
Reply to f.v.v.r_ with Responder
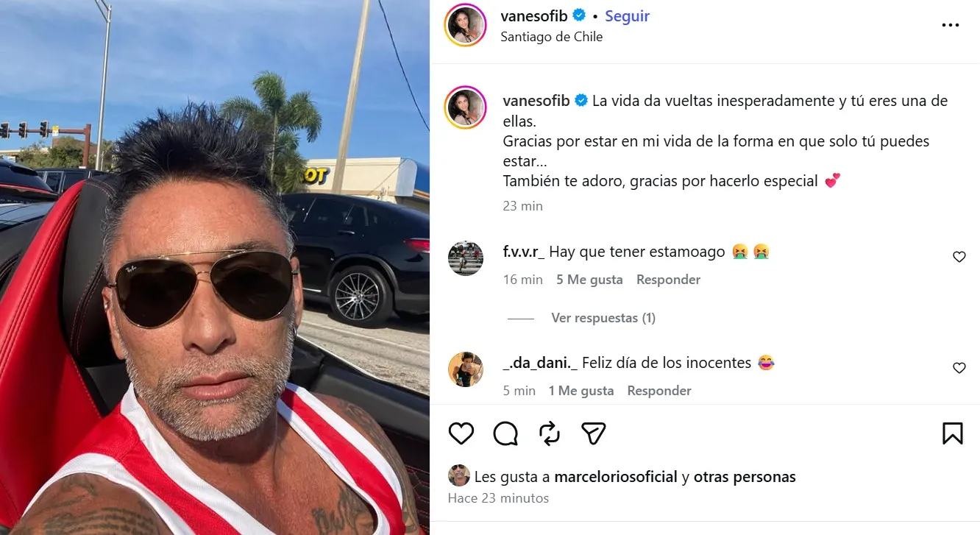coord(668,280)
